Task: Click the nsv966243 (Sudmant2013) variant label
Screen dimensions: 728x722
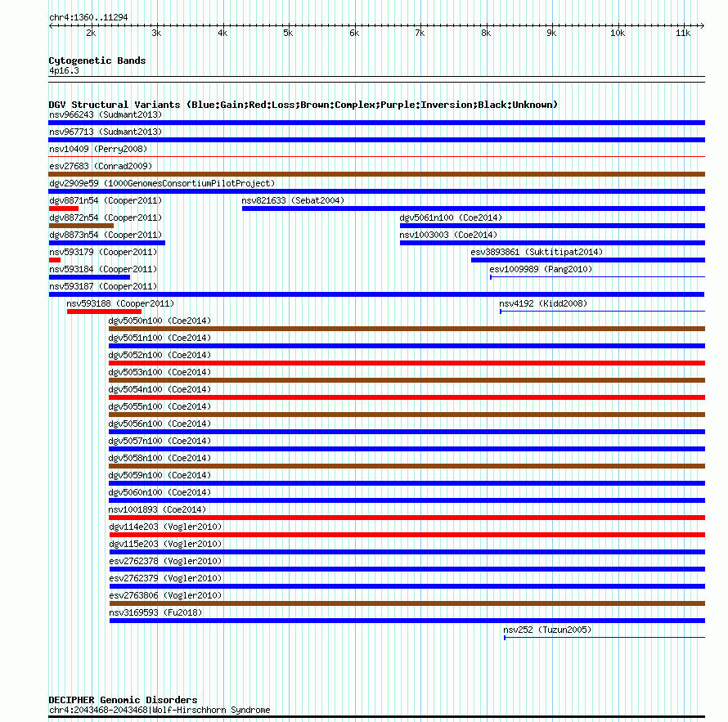Action: pos(106,114)
